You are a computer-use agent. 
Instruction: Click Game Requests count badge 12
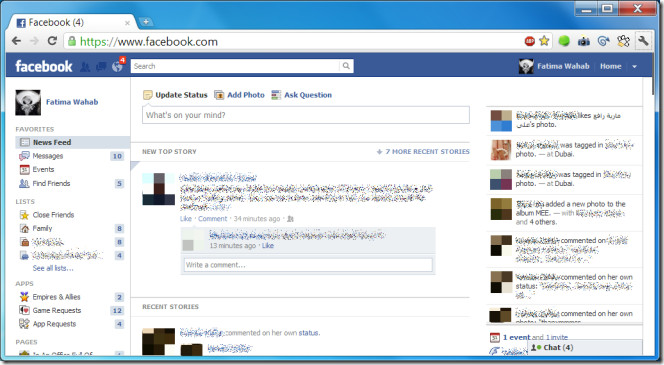[x=117, y=310]
